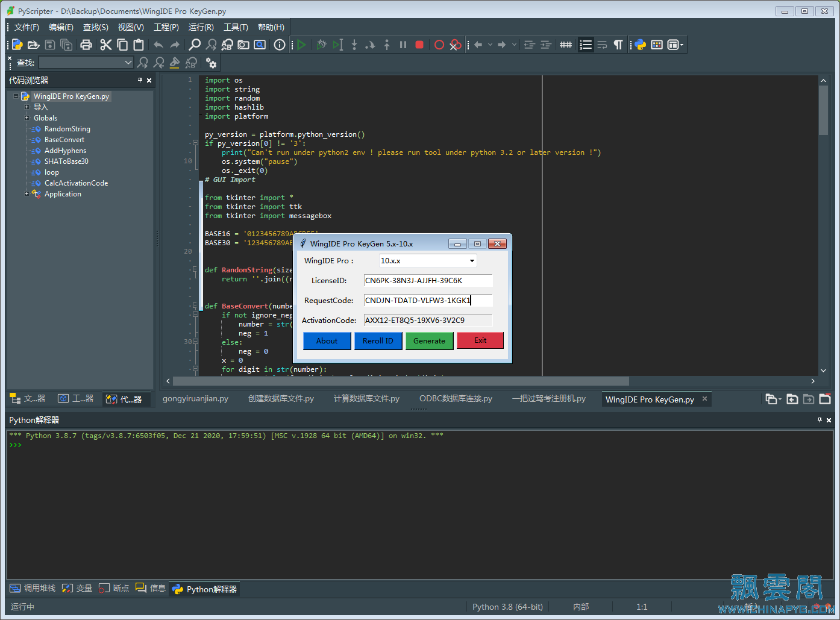The image size is (840, 620).
Task: Click the find-and-replace AB icon
Action: click(227, 45)
